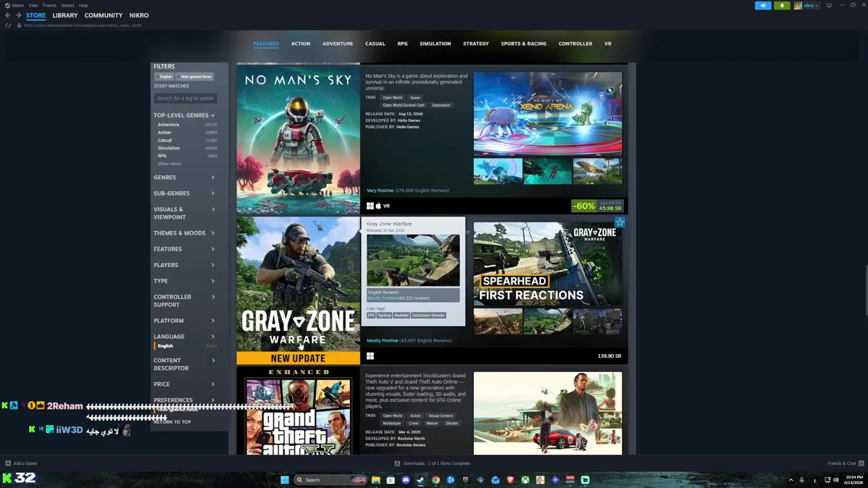
Task: Show hidden system tray icons
Action: pyautogui.click(x=791, y=480)
